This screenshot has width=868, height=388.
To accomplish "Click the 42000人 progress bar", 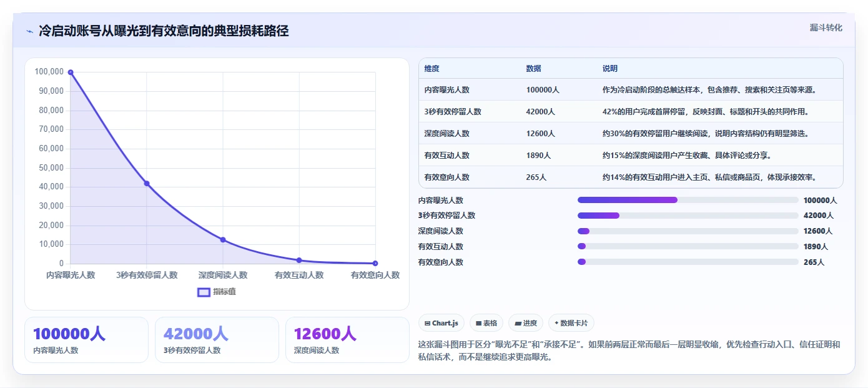I will (688, 216).
